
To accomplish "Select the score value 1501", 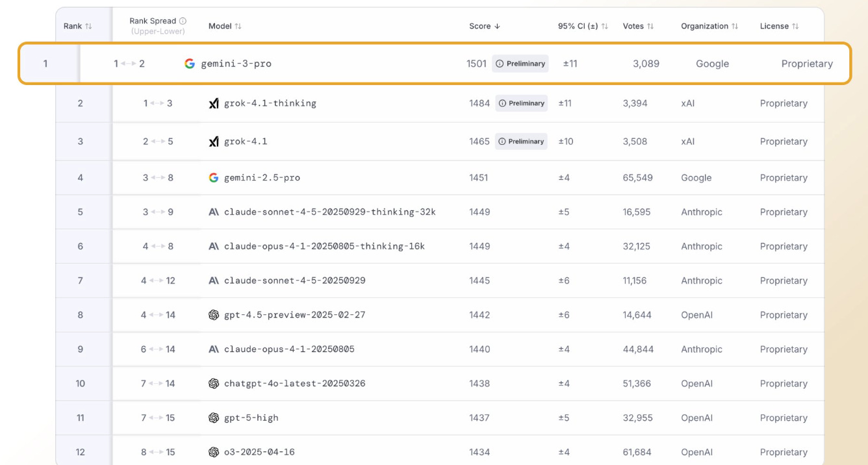I will pyautogui.click(x=476, y=64).
